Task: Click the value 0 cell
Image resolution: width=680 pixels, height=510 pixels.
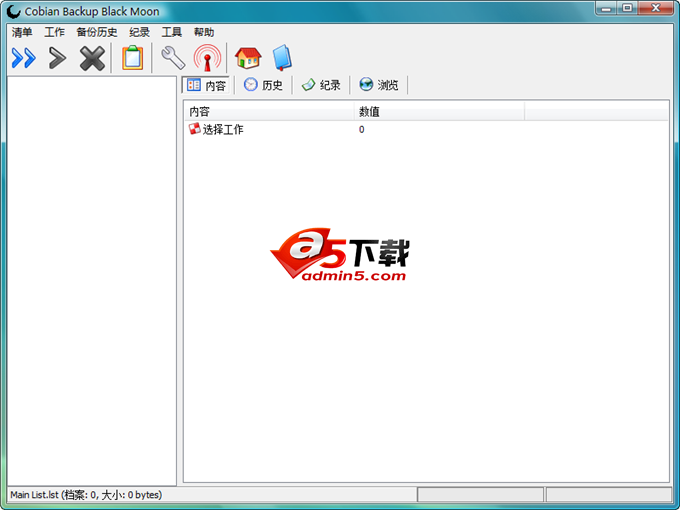Action: [x=362, y=129]
